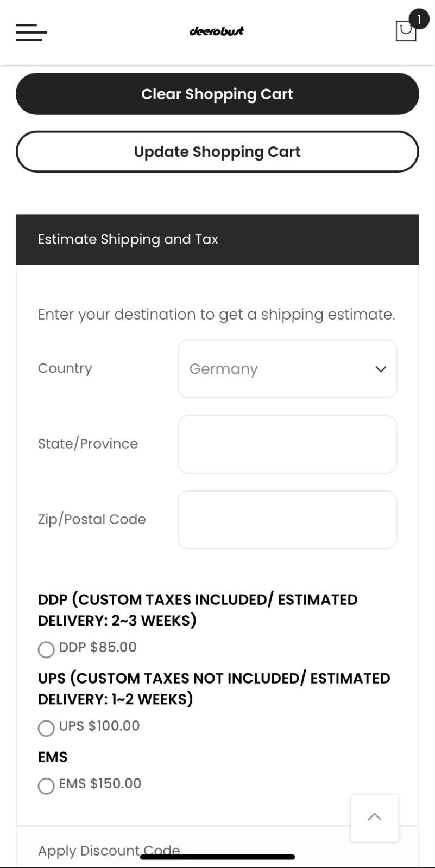The width and height of the screenshot is (435, 868).
Task: Click the Clear Shopping Cart button
Action: point(217,94)
